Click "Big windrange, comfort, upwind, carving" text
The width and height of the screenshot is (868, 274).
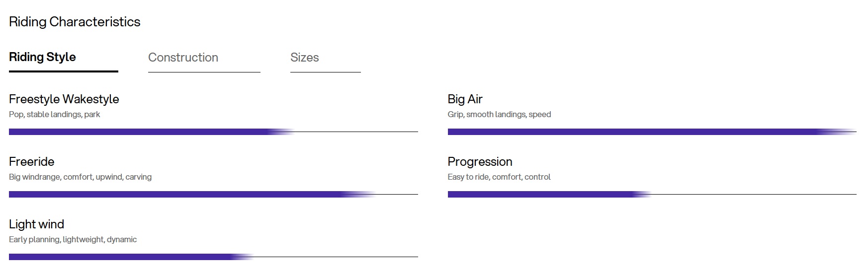coord(81,177)
